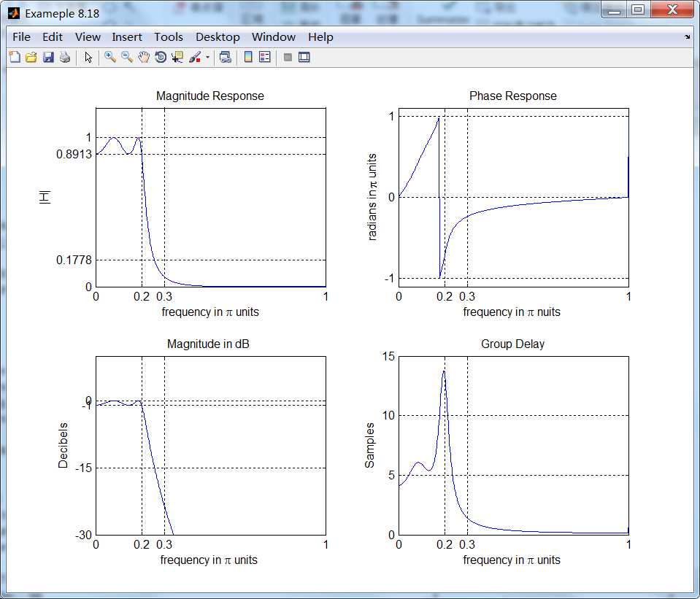The width and height of the screenshot is (700, 599).
Task: Click the MATLAB logo in title bar
Action: pos(14,13)
